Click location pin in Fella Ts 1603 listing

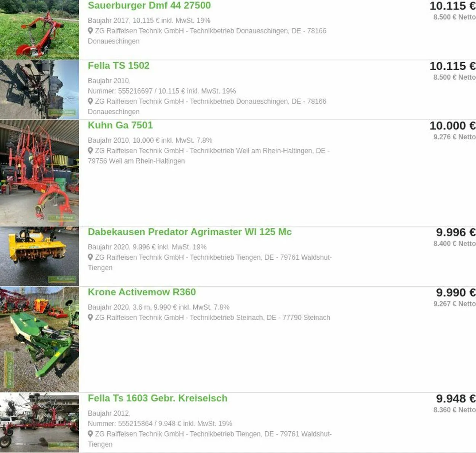90,434
